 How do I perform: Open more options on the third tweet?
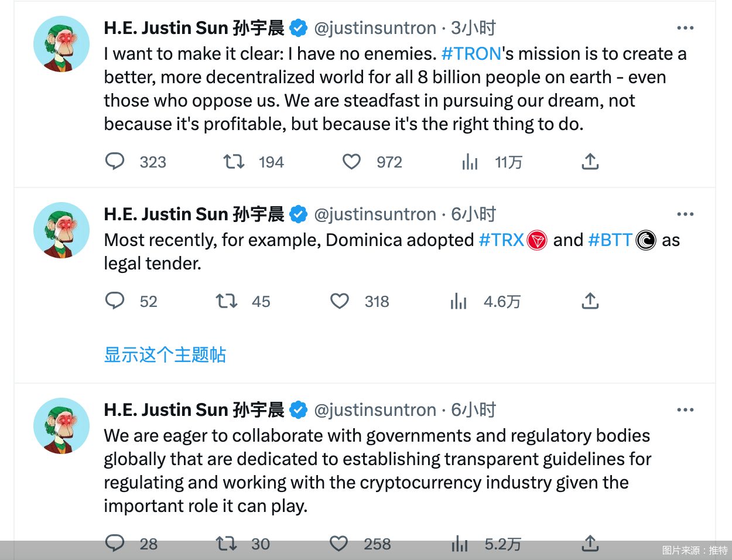(685, 409)
